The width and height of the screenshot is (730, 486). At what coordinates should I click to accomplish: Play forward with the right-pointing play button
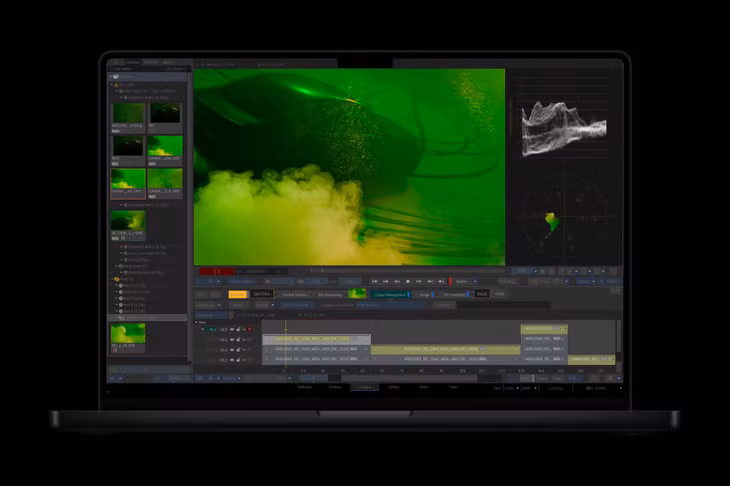point(419,281)
